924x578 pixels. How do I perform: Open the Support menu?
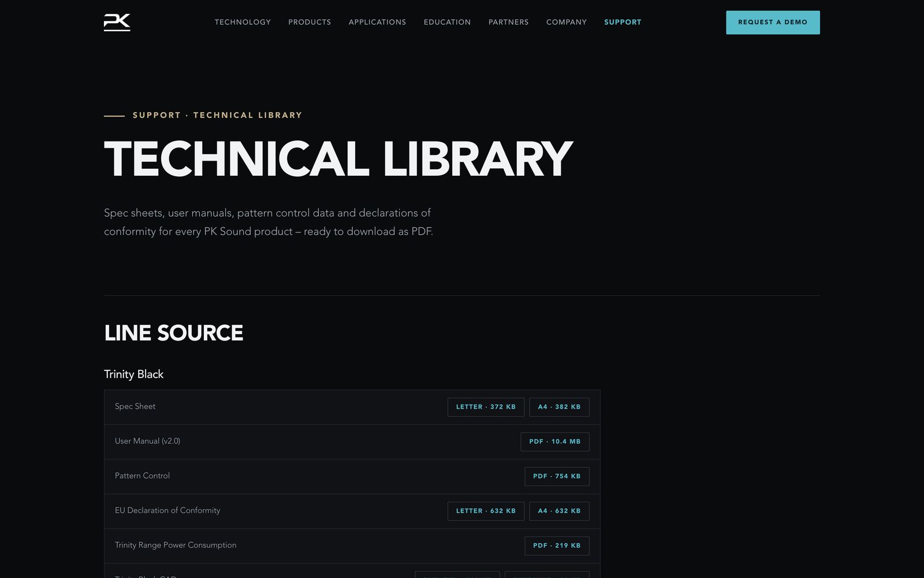pos(623,22)
